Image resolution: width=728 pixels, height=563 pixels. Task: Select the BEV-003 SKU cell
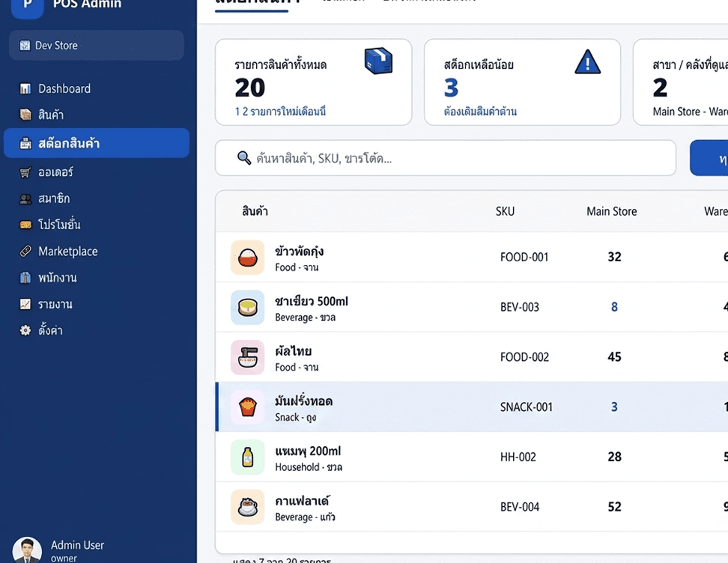click(x=520, y=307)
